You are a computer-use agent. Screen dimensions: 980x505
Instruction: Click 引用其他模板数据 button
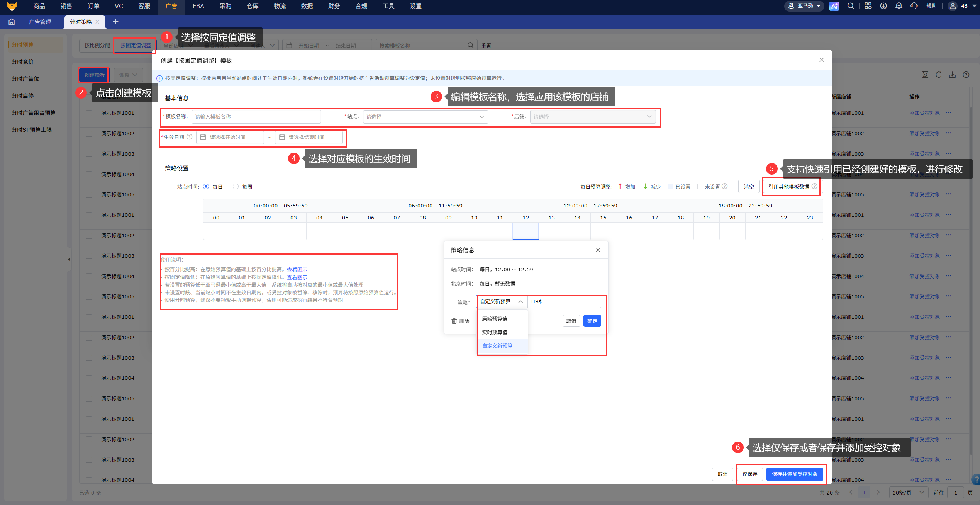(792, 187)
